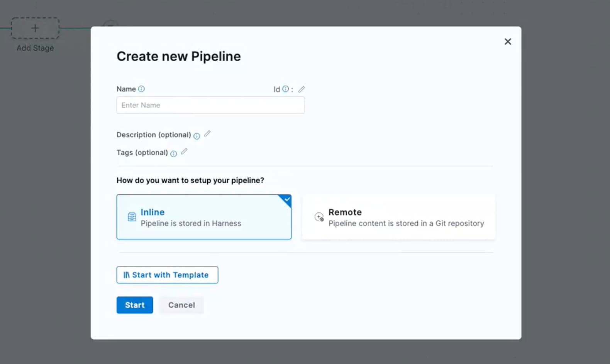
Task: Focus the Enter Name input field
Action: (x=210, y=105)
